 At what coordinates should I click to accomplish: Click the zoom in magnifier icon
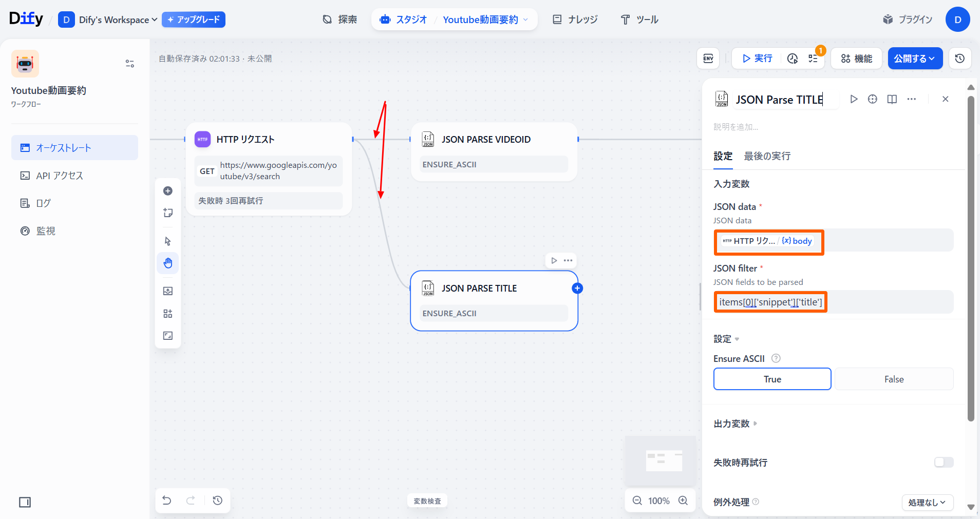[683, 501]
